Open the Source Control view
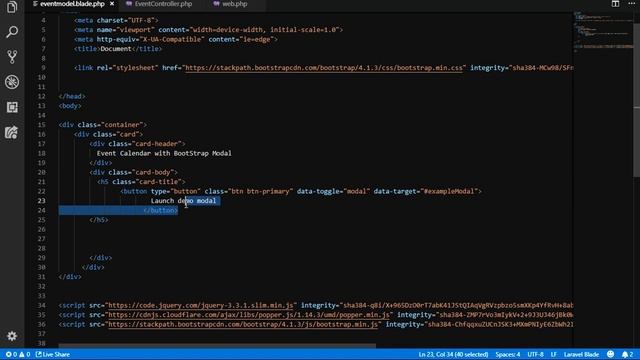Viewport: 640px width, 360px height. pos(12,57)
